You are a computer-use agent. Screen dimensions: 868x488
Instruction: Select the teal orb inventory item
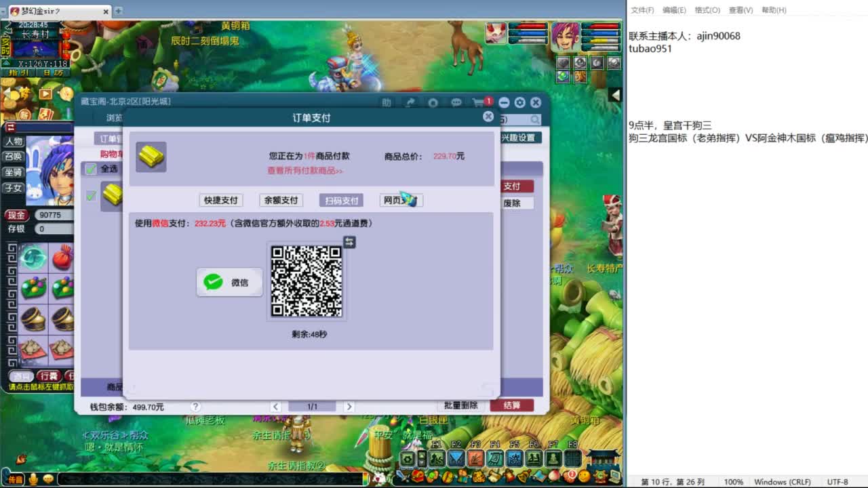33,257
